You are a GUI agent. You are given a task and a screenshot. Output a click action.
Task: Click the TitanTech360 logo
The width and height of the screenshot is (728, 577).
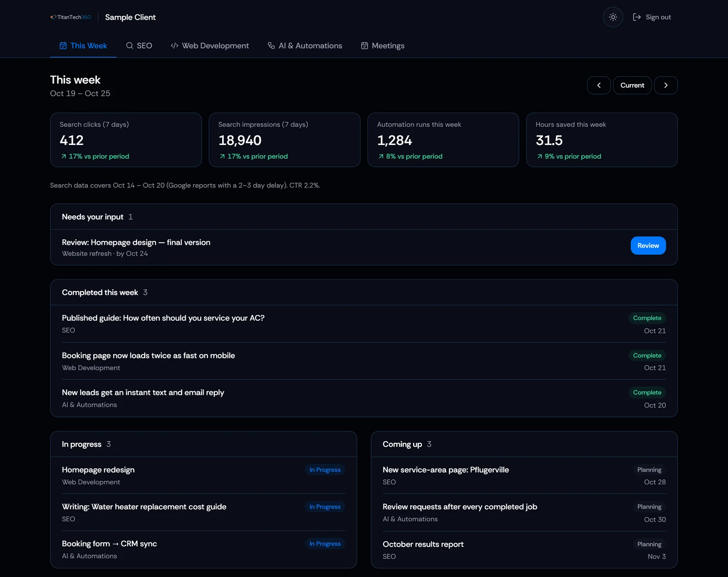71,17
